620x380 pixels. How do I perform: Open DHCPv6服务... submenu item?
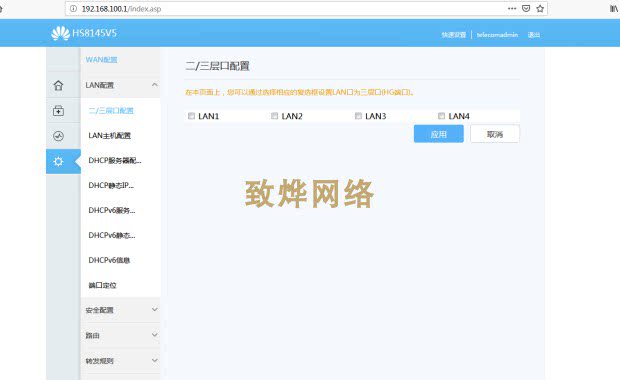[112, 210]
